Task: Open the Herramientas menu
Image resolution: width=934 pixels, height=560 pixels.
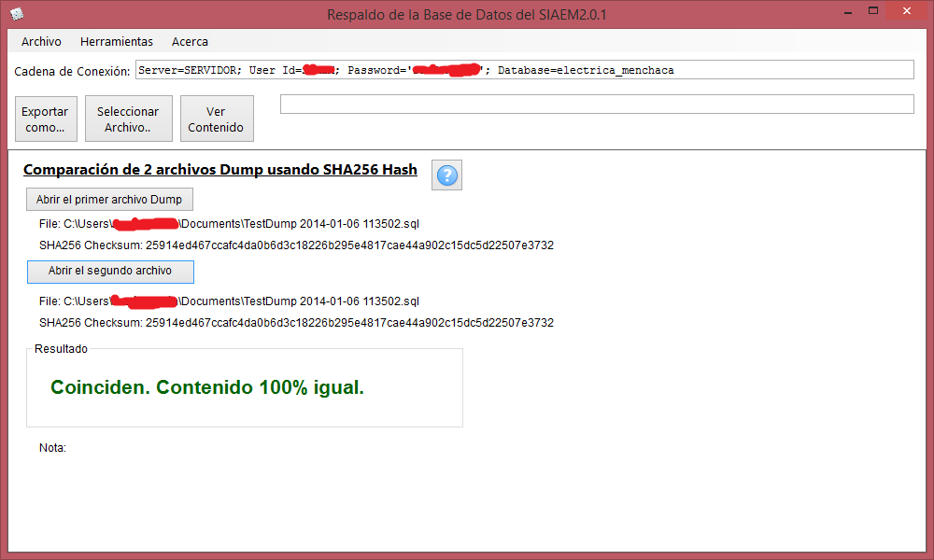Action: pos(117,42)
